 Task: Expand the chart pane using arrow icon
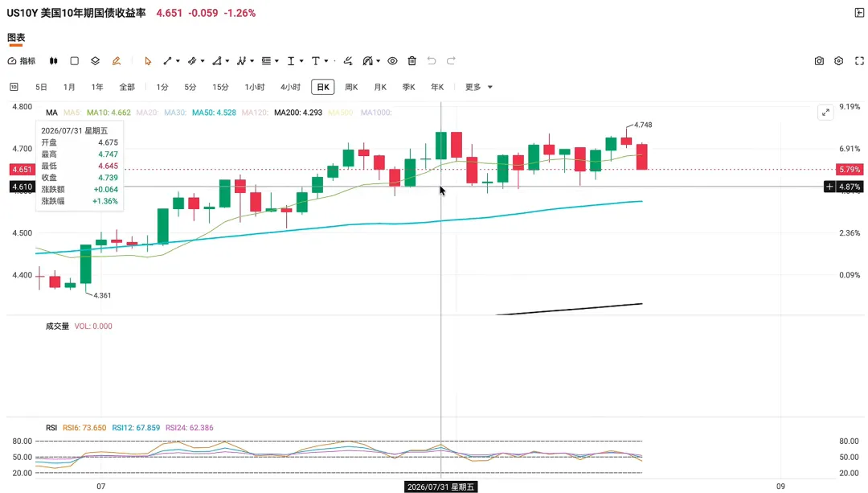[x=825, y=113]
